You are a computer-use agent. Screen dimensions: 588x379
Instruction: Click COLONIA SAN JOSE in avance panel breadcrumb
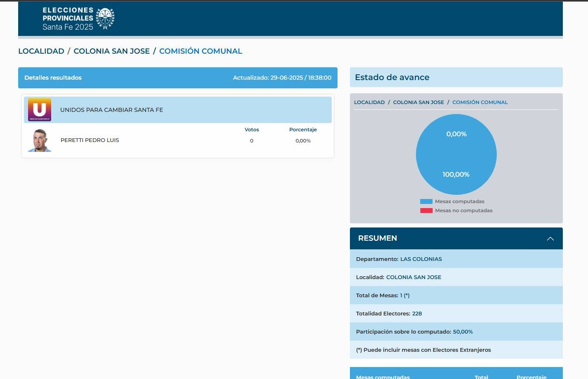pos(418,102)
